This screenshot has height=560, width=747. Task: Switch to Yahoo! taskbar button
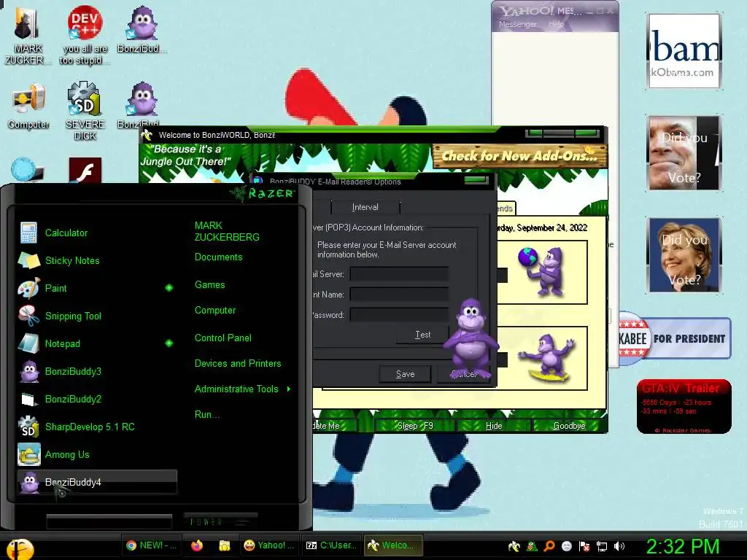click(268, 545)
